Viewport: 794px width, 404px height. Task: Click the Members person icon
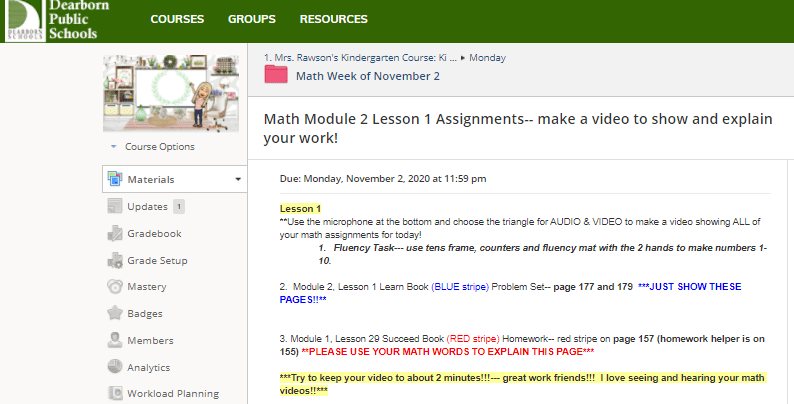pyautogui.click(x=115, y=340)
